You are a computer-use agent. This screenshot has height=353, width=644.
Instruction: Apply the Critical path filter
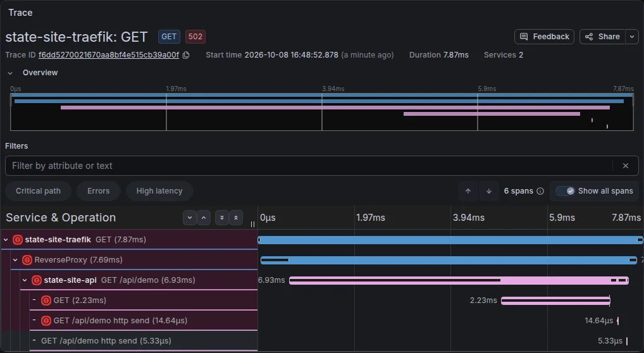tap(38, 191)
